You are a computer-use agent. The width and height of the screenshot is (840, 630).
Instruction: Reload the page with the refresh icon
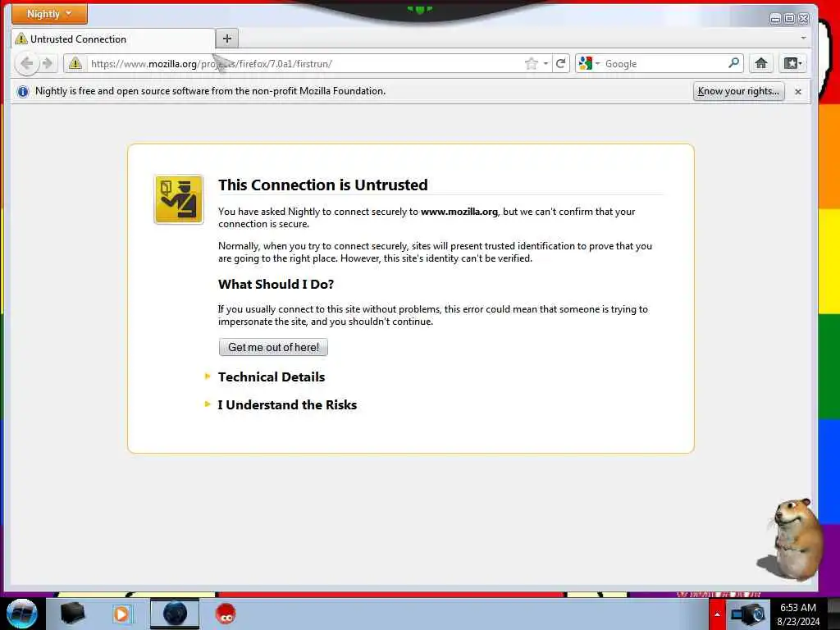coord(561,64)
